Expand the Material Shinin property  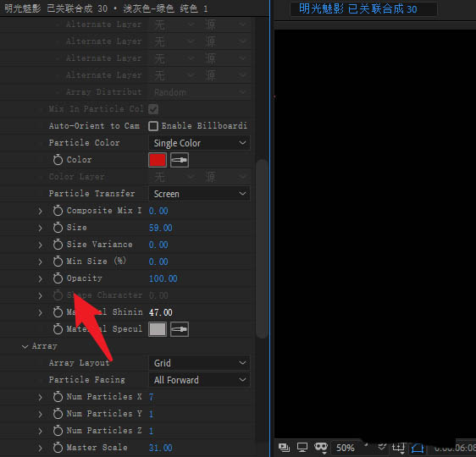40,312
